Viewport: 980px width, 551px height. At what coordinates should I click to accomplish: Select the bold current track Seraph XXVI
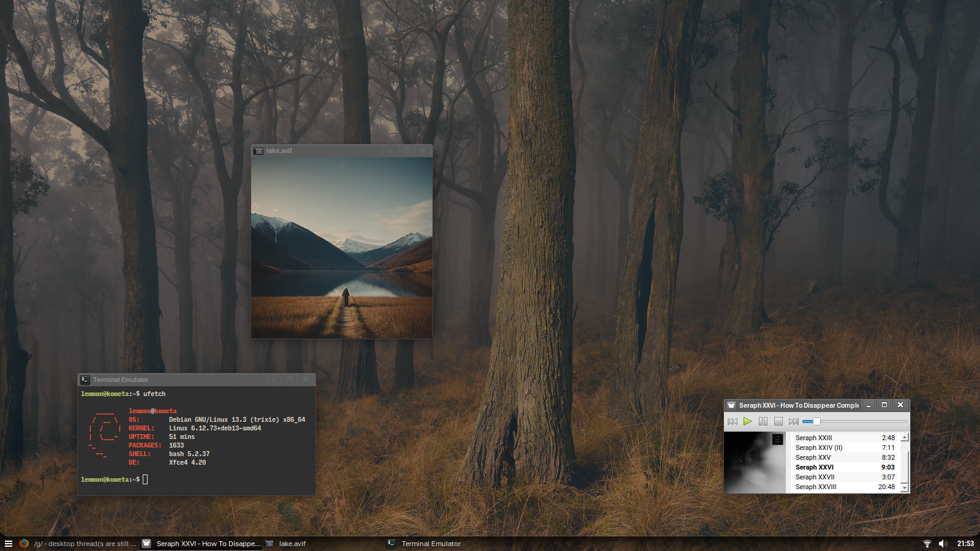tap(845, 467)
